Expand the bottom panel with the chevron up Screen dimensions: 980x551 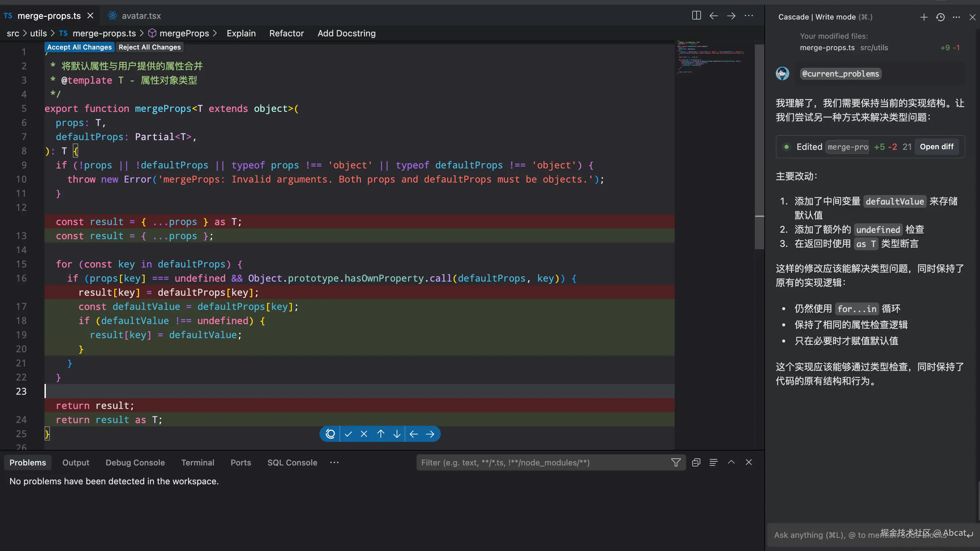click(731, 462)
